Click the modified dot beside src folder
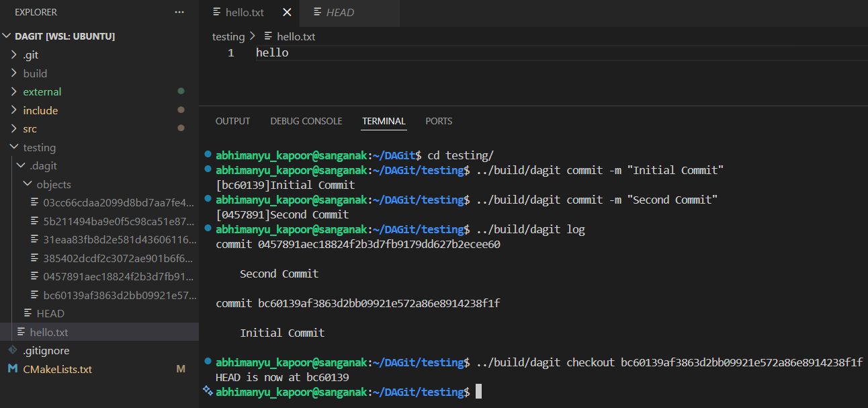The image size is (868, 408). point(181,128)
